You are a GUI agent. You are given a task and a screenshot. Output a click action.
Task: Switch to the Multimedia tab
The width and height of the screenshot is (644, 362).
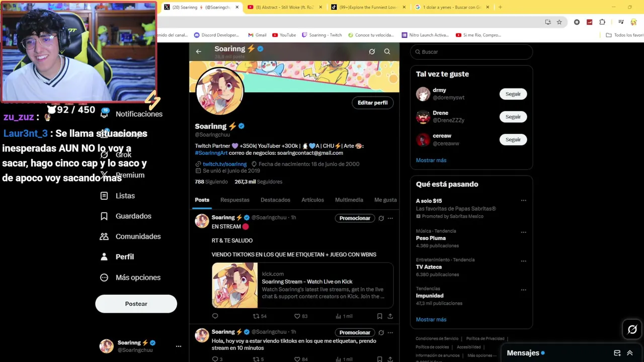coord(349,200)
